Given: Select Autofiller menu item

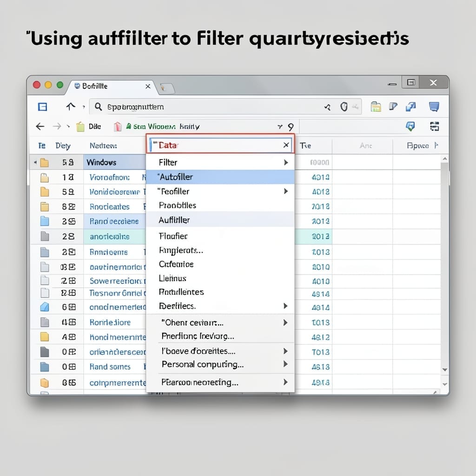Looking at the screenshot, I should tap(220, 177).
